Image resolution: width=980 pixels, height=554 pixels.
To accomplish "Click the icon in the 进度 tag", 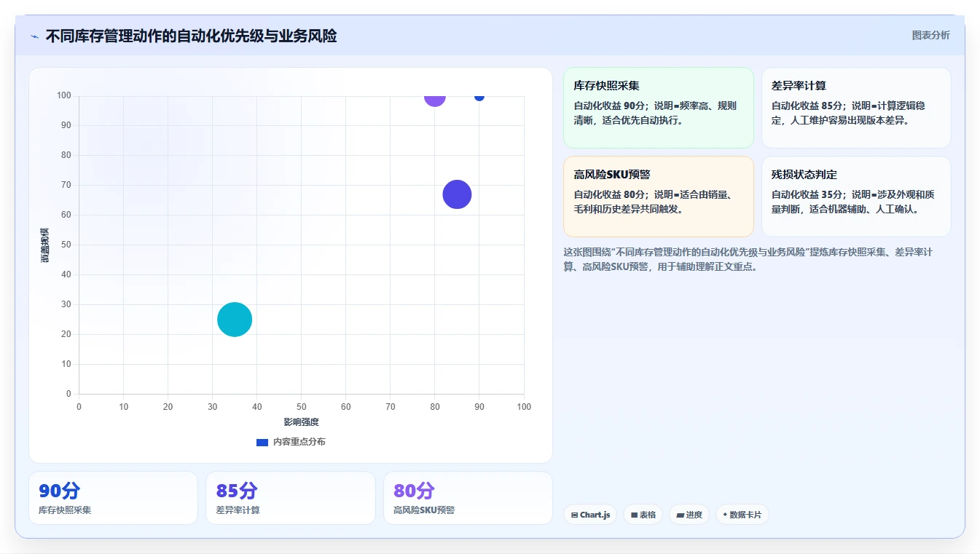I will pos(680,515).
